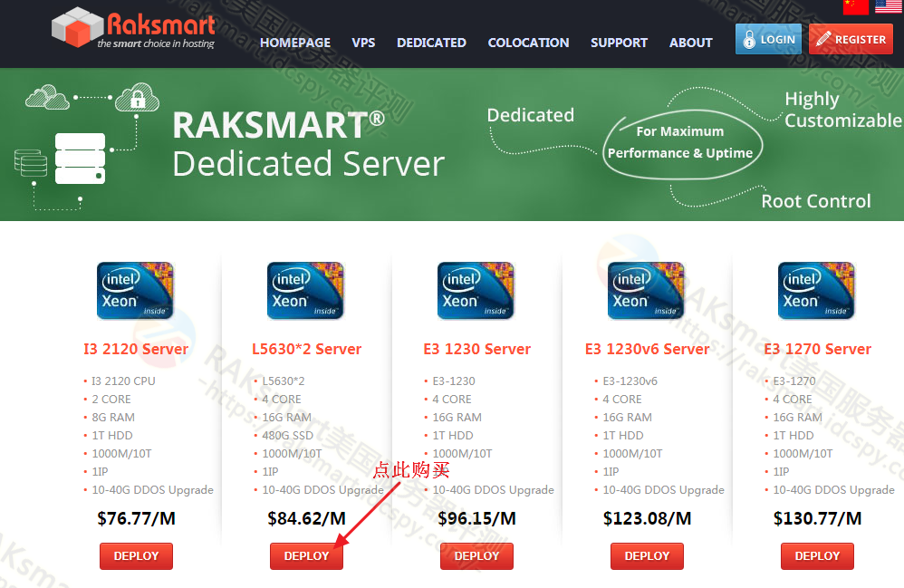Deploy the L5630*2 Server
This screenshot has height=588, width=904.
tap(307, 556)
